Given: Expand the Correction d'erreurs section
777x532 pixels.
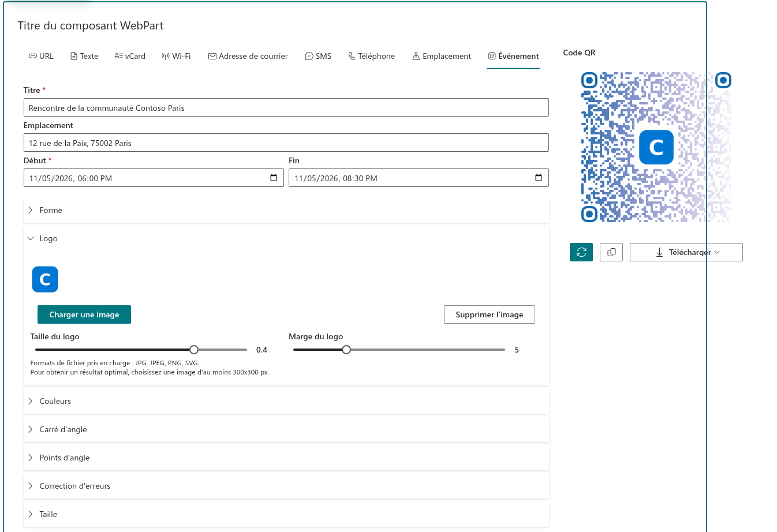Looking at the screenshot, I should pyautogui.click(x=286, y=486).
